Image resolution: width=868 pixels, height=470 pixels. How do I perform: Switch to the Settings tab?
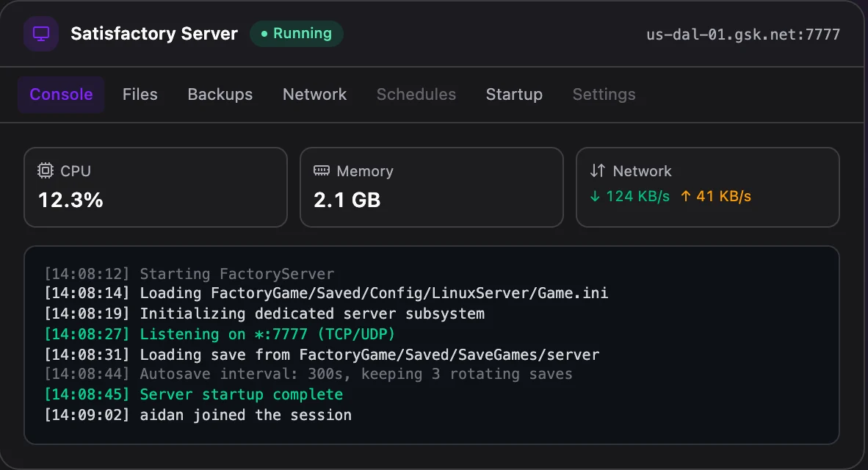(604, 95)
